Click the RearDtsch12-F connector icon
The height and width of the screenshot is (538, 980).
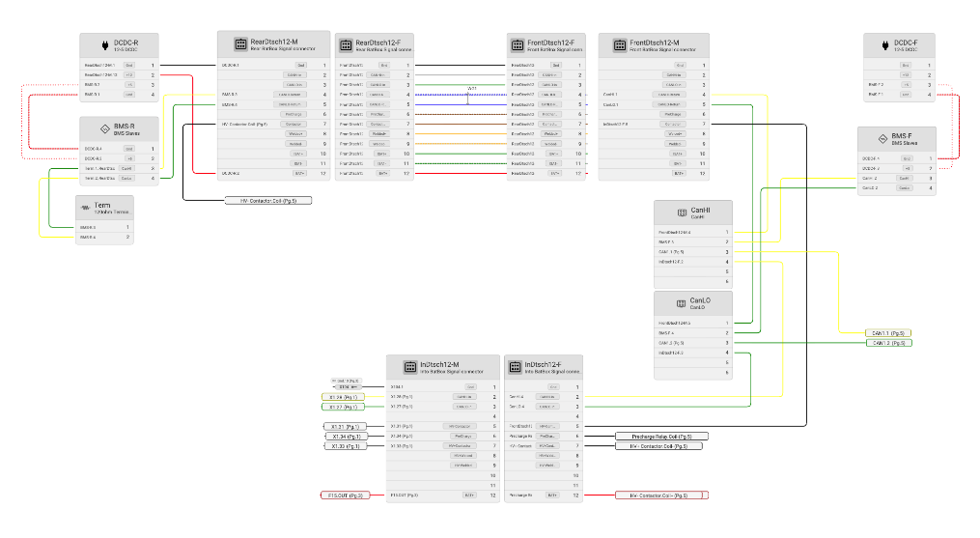click(346, 45)
